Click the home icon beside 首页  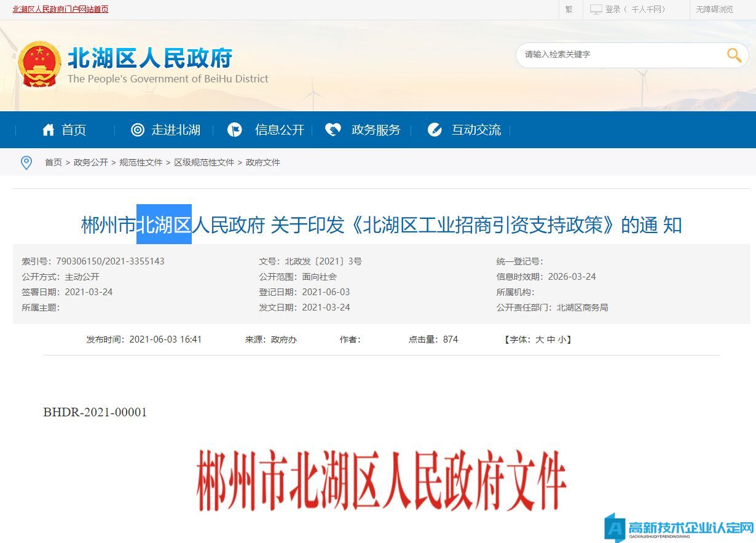click(x=49, y=130)
